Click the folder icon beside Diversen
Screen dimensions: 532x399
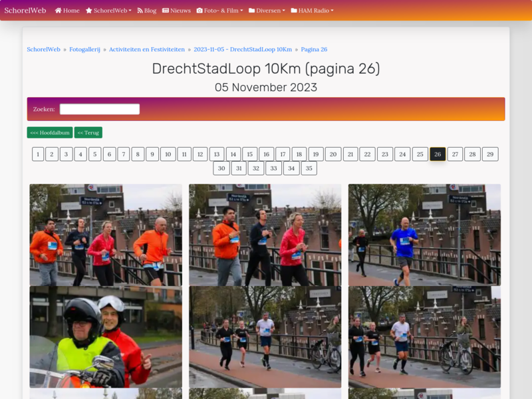[252, 11]
